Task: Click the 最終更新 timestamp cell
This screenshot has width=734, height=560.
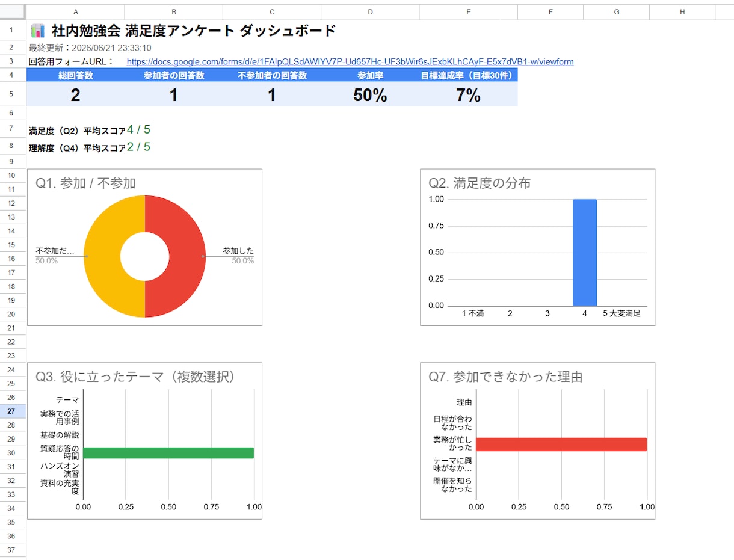Action: 90,48
